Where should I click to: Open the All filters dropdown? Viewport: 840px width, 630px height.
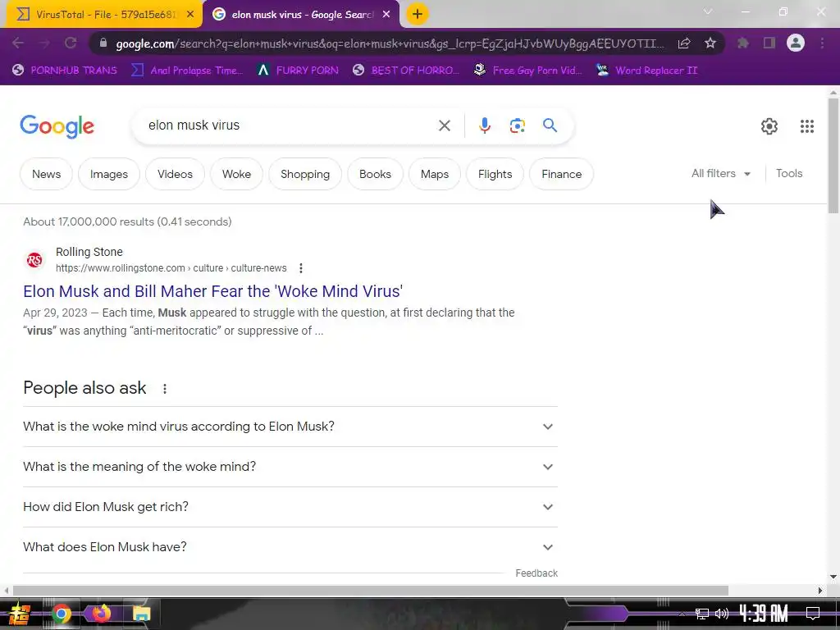[x=720, y=174]
